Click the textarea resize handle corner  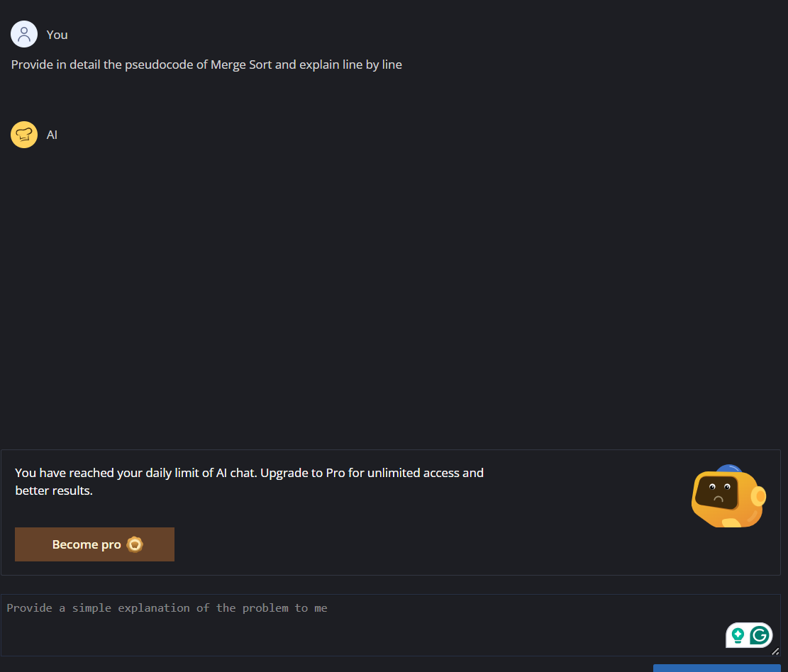pos(775,651)
